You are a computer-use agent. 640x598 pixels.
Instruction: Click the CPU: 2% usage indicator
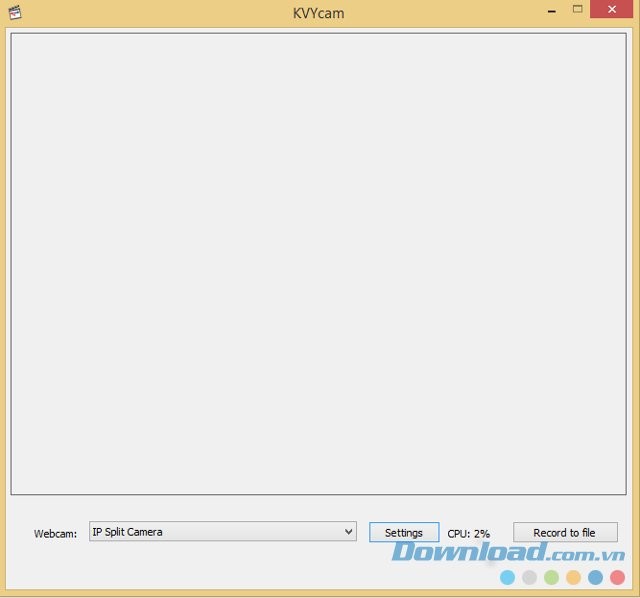click(468, 534)
